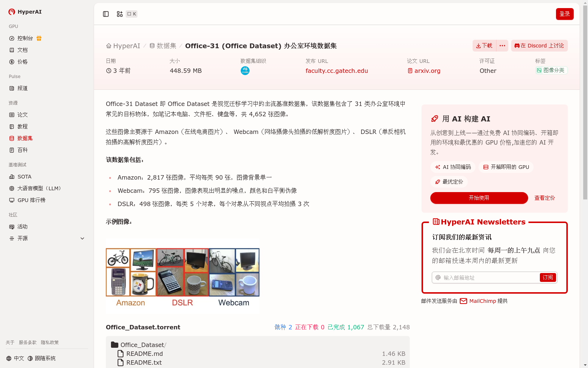Click the 图像分类 tag
The width and height of the screenshot is (588, 368).
(x=551, y=70)
